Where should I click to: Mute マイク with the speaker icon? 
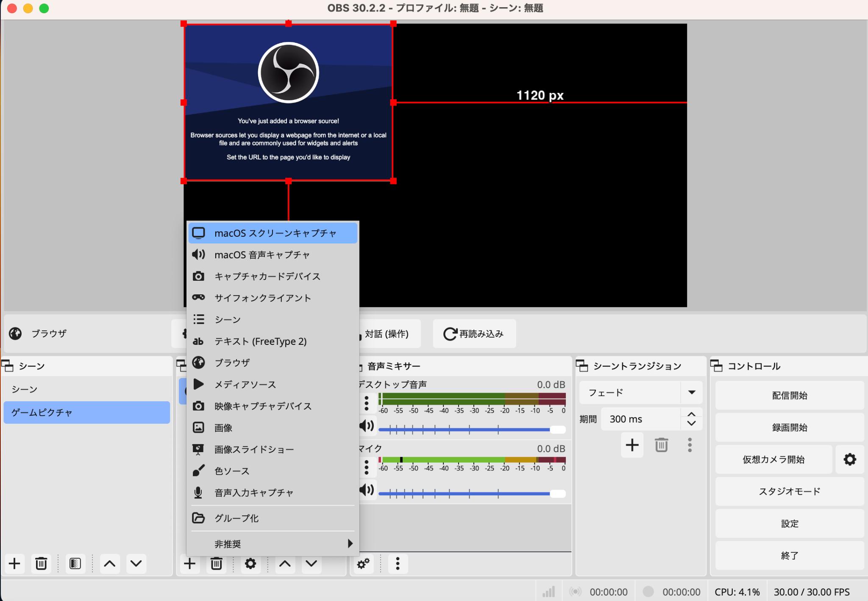367,490
